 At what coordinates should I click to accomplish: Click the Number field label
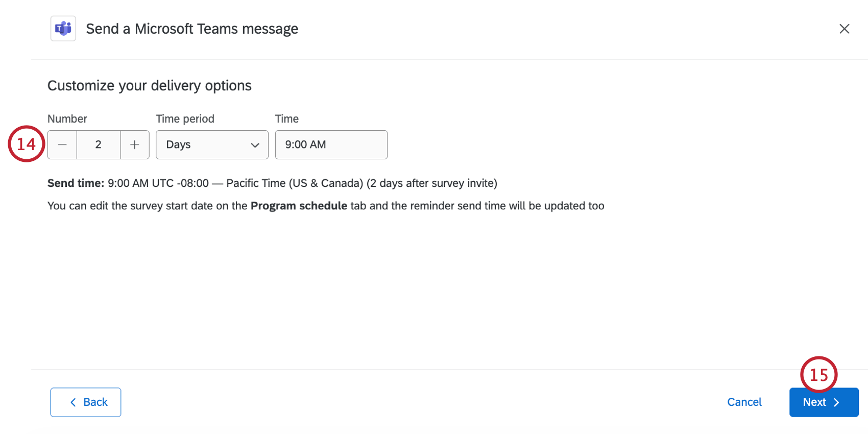click(x=67, y=119)
